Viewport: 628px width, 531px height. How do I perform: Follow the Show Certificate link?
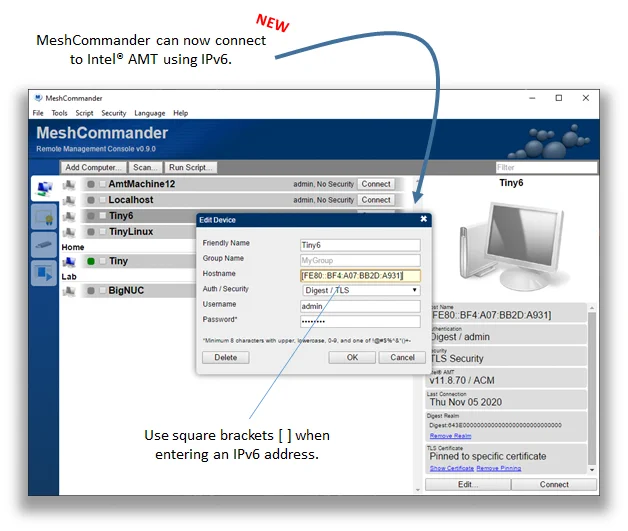click(452, 469)
